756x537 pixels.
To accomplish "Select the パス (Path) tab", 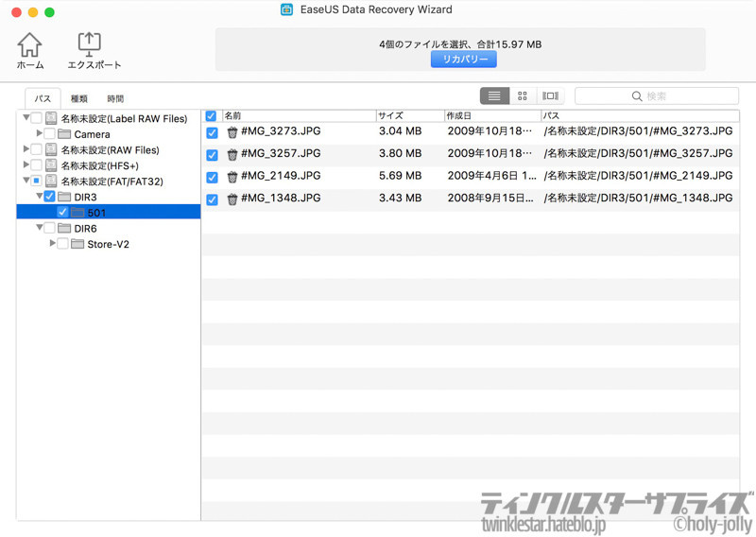I will tap(43, 98).
